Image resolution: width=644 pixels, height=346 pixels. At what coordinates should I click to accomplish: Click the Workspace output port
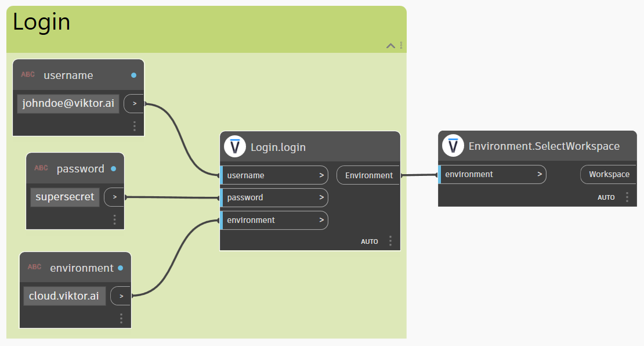(x=609, y=174)
